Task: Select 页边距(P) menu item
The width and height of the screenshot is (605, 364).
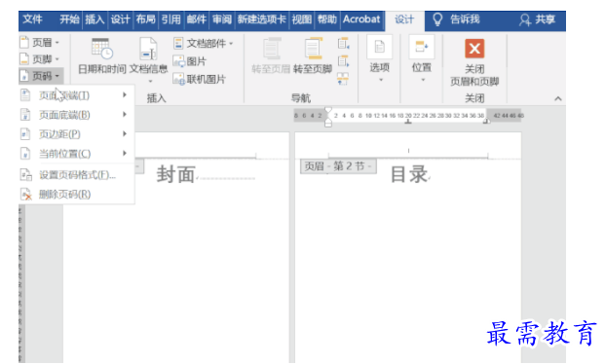Action: 76,133
